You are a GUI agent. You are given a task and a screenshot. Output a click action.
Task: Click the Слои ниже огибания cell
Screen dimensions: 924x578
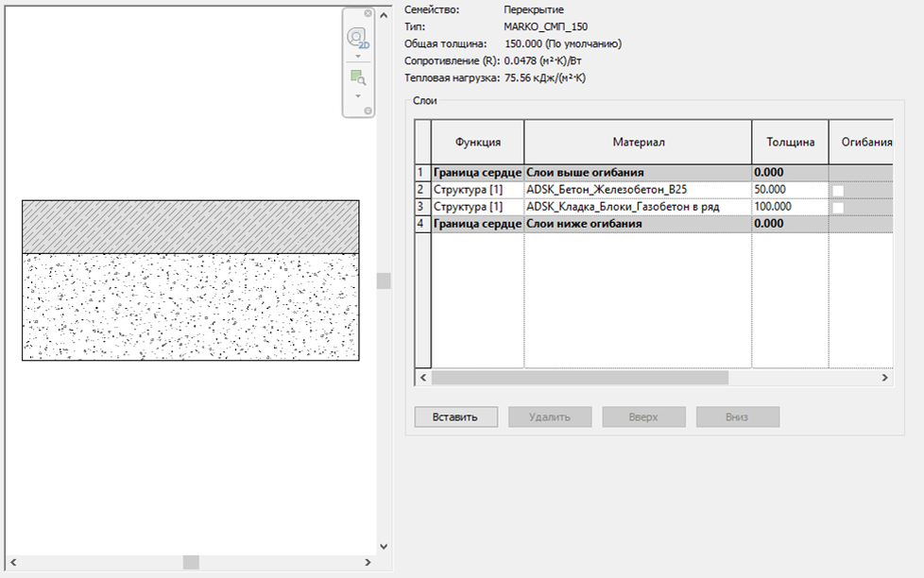(x=638, y=224)
